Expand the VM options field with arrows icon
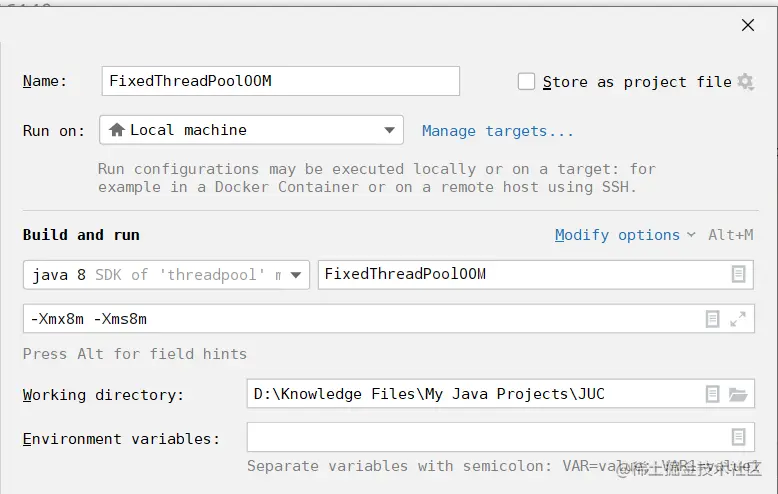This screenshot has width=778, height=494. point(738,319)
